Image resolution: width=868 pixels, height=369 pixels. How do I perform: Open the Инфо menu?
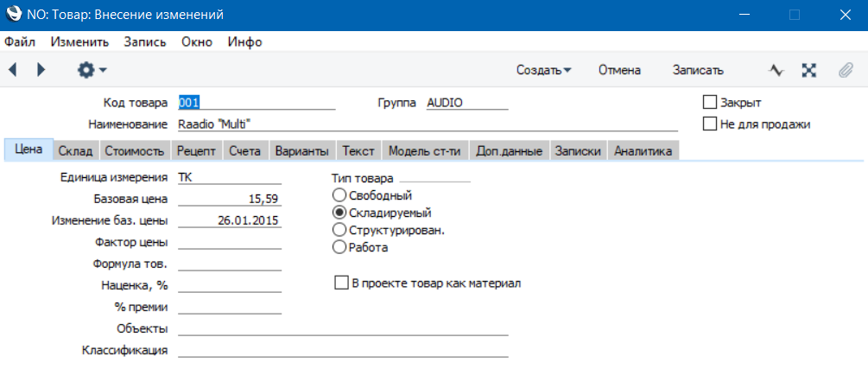pos(244,41)
